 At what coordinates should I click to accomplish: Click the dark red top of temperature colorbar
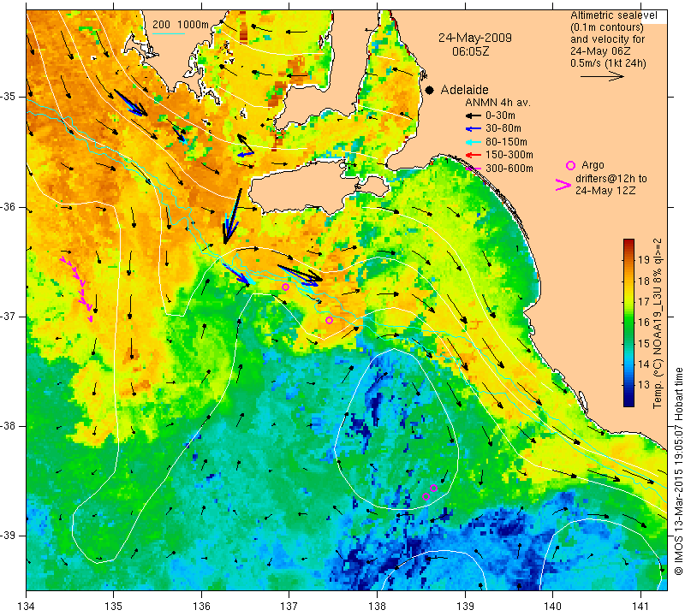[628, 242]
